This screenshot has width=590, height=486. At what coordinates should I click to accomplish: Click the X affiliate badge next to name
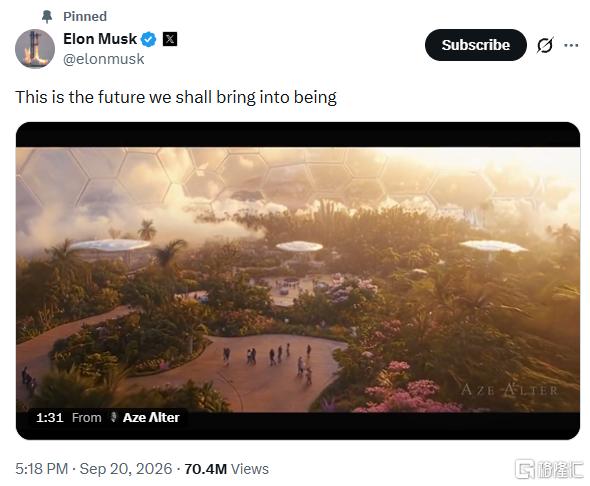tap(170, 39)
